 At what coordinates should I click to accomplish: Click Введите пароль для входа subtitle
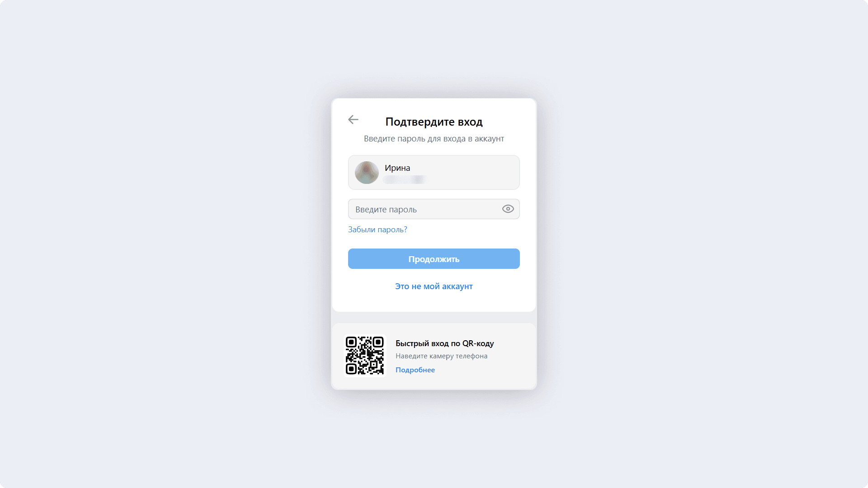pos(434,139)
